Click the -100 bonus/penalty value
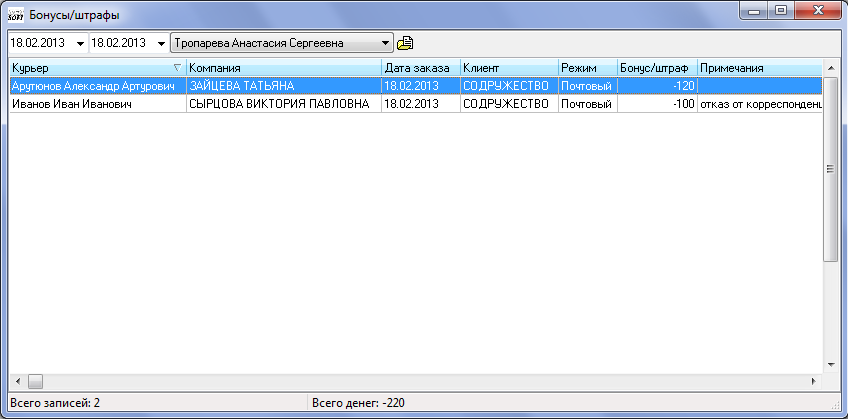The image size is (848, 419). [x=657, y=104]
